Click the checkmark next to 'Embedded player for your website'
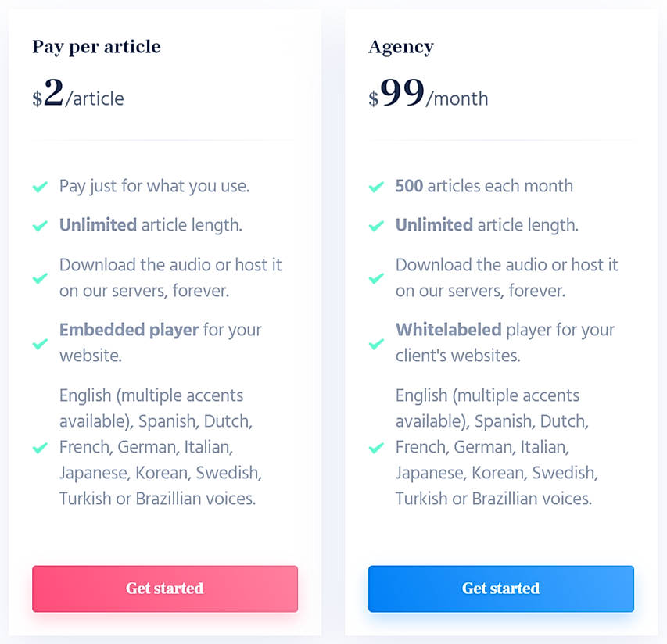Viewport: 667px width, 644px height. click(x=40, y=342)
